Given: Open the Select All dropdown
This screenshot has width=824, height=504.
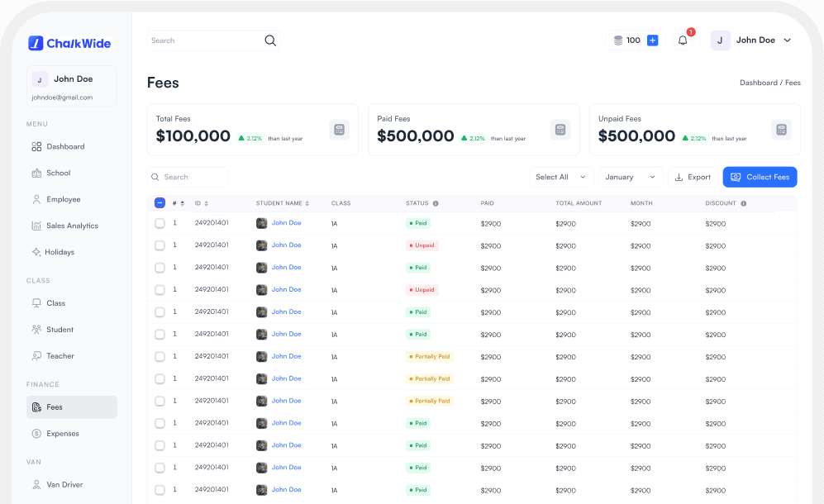Looking at the screenshot, I should point(561,177).
